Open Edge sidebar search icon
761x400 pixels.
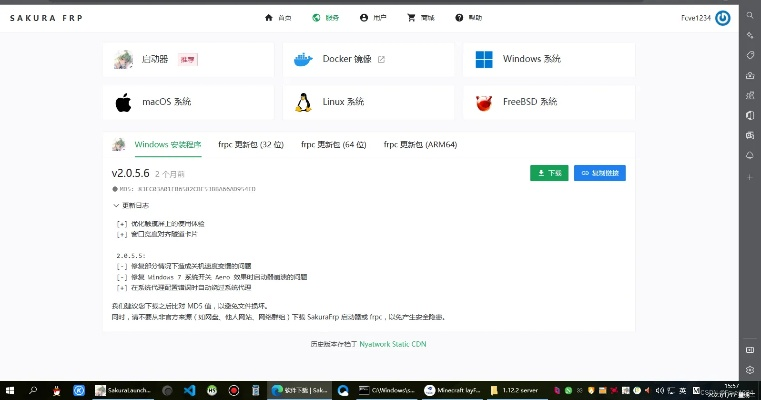[x=750, y=16]
